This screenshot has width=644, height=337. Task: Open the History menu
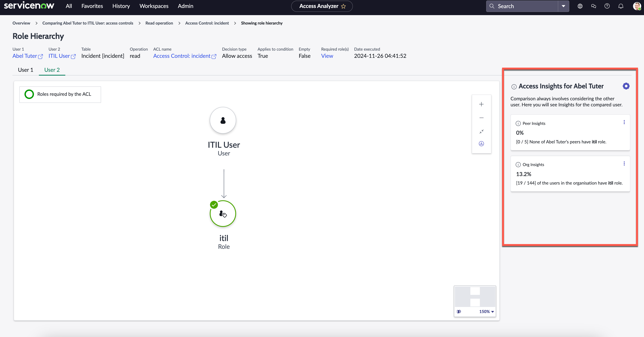click(x=121, y=6)
